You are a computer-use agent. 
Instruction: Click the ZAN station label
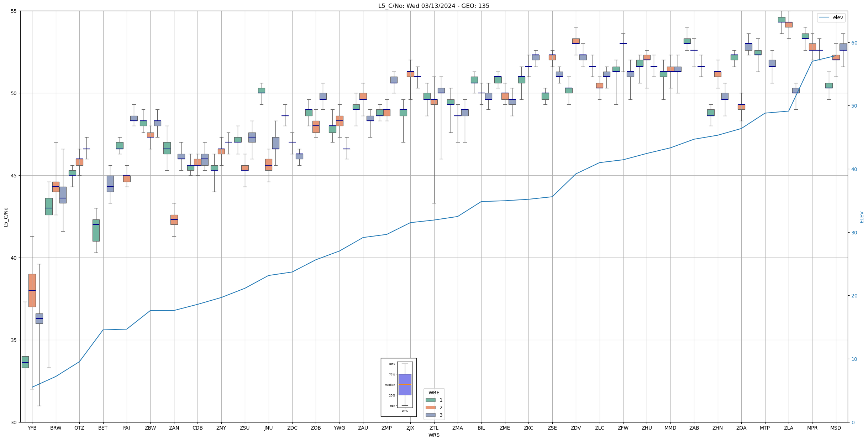[174, 428]
